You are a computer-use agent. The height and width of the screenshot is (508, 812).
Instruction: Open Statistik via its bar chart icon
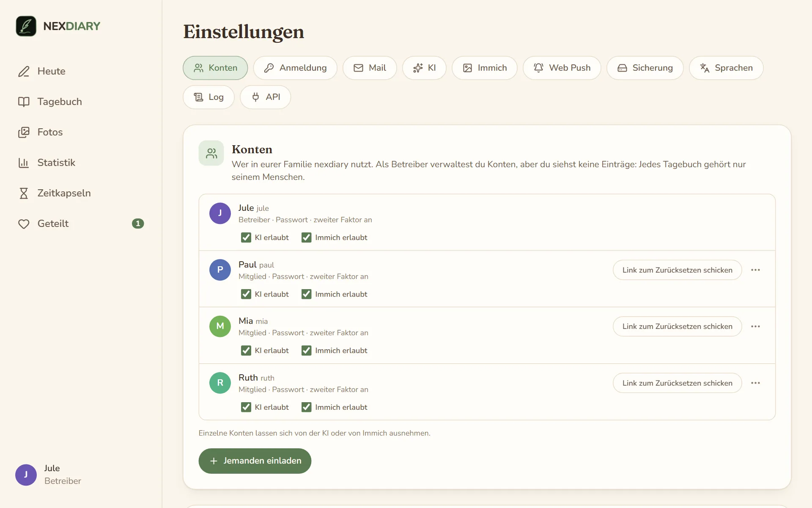pos(24,163)
